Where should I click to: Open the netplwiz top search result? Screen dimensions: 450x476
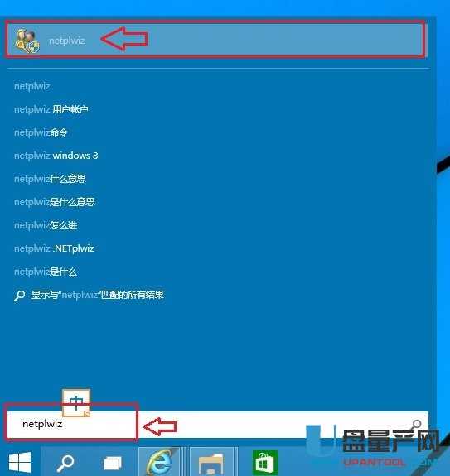(216, 40)
